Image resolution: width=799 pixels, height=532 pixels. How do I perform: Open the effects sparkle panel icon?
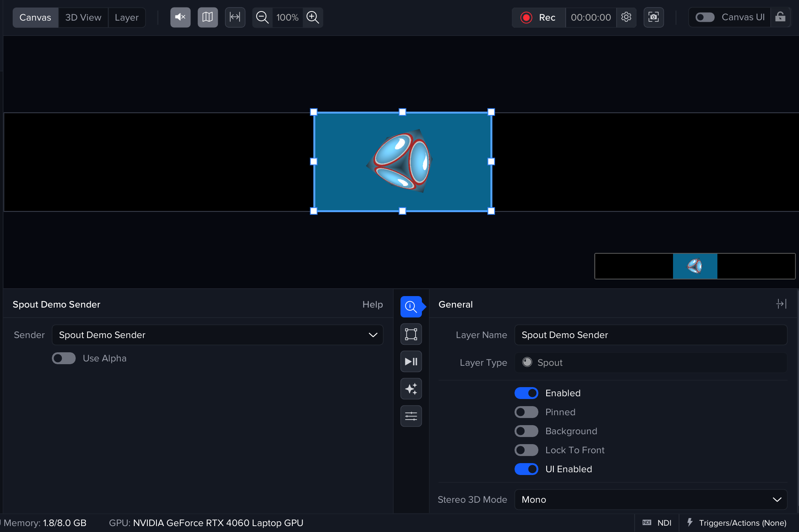(x=411, y=389)
